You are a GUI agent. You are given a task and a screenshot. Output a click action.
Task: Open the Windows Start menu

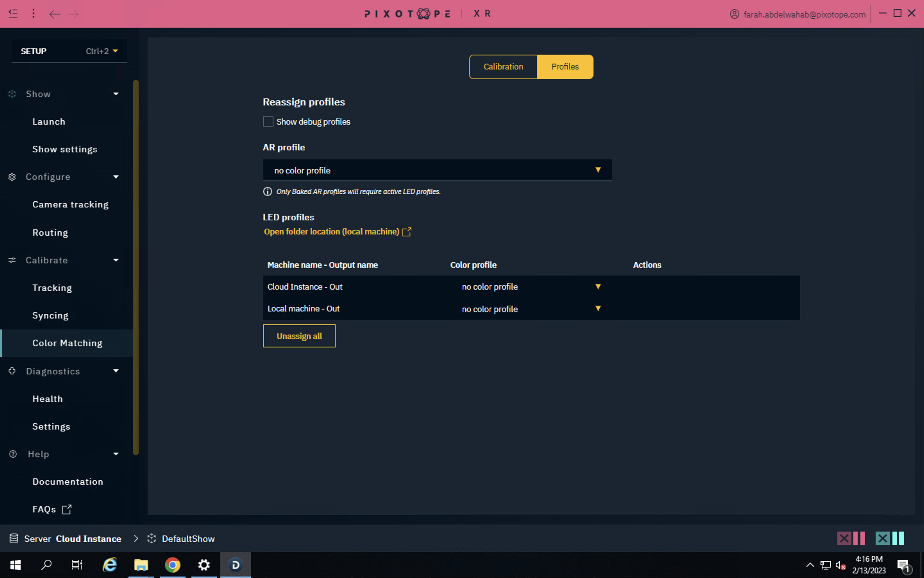[15, 565]
